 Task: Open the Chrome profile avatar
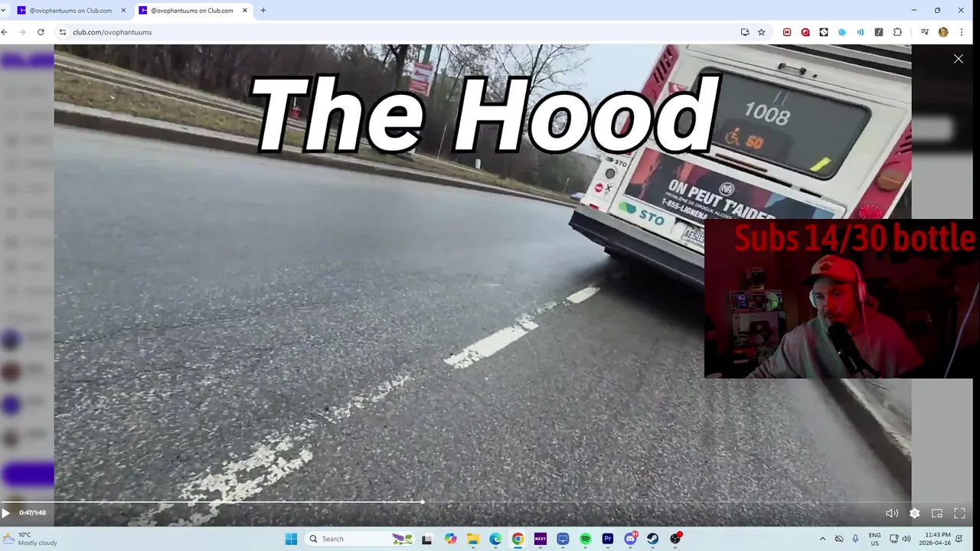(x=943, y=32)
